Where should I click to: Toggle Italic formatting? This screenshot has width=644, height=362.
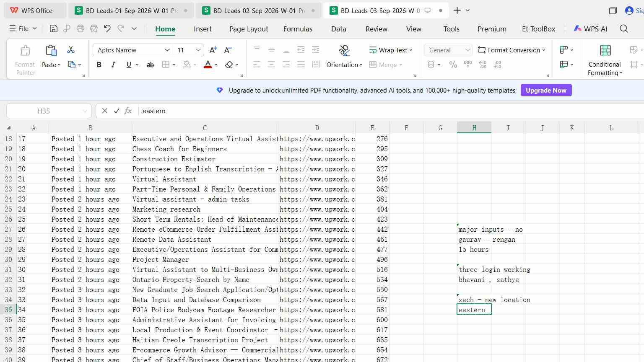pyautogui.click(x=113, y=65)
